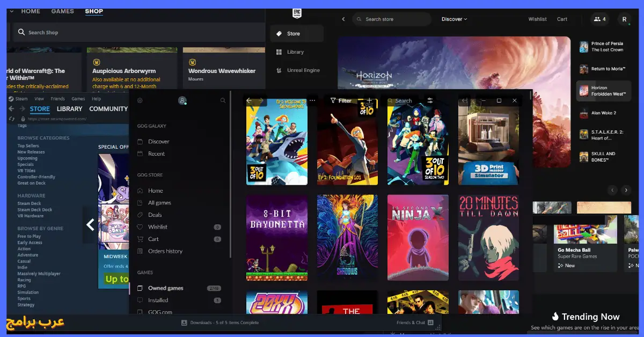Switch to Battle.net HOME tab

click(31, 11)
